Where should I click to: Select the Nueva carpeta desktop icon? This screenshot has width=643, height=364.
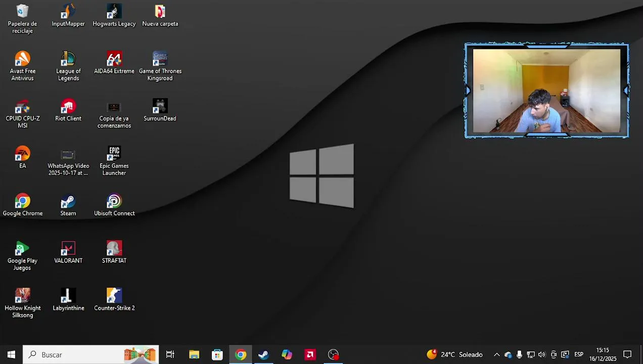(160, 15)
